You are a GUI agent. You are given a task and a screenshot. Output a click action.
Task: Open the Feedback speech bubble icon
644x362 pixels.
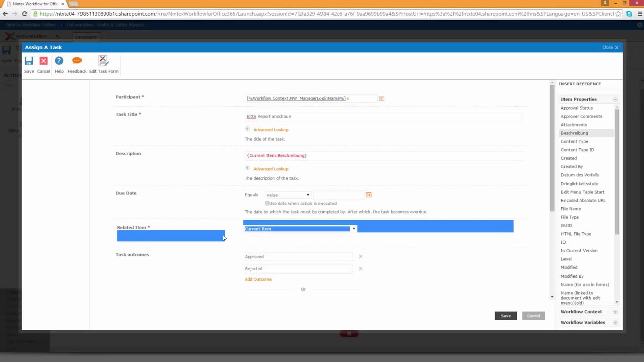(77, 61)
